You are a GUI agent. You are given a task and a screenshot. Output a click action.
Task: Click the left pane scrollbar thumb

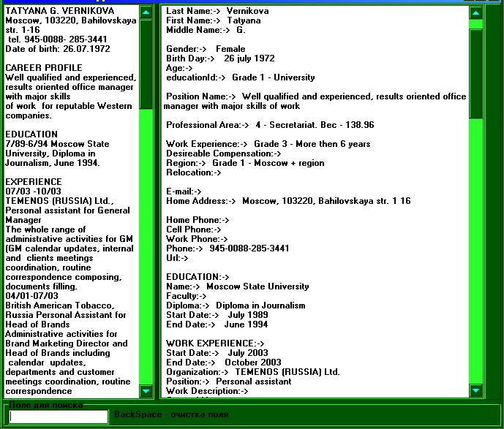[x=146, y=64]
